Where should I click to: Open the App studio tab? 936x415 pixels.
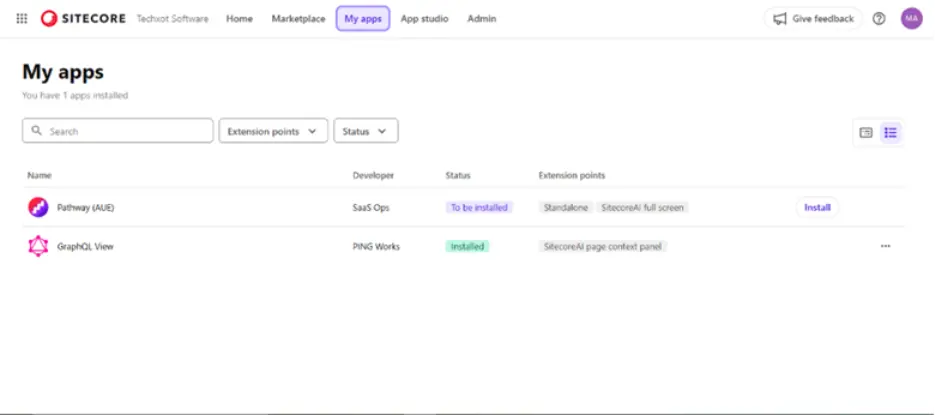[x=424, y=19]
